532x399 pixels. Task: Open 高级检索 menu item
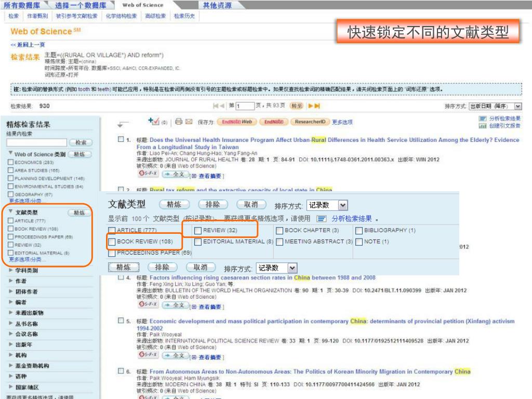coord(155,16)
